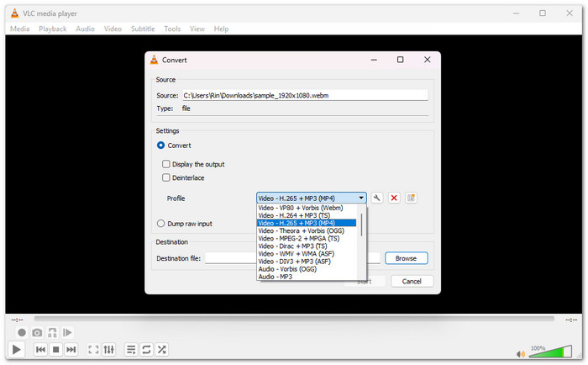Jump to previous media track
Image resolution: width=588 pixels, height=365 pixels.
click(x=40, y=350)
